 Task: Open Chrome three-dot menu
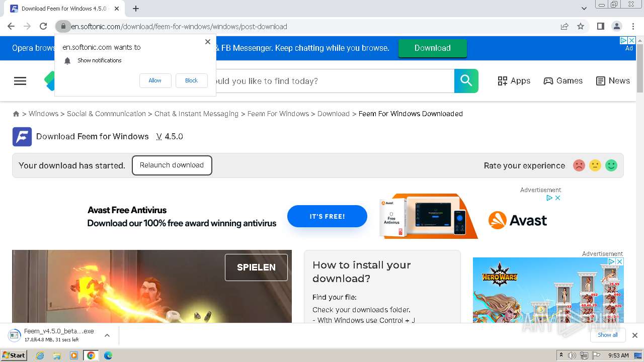633,26
